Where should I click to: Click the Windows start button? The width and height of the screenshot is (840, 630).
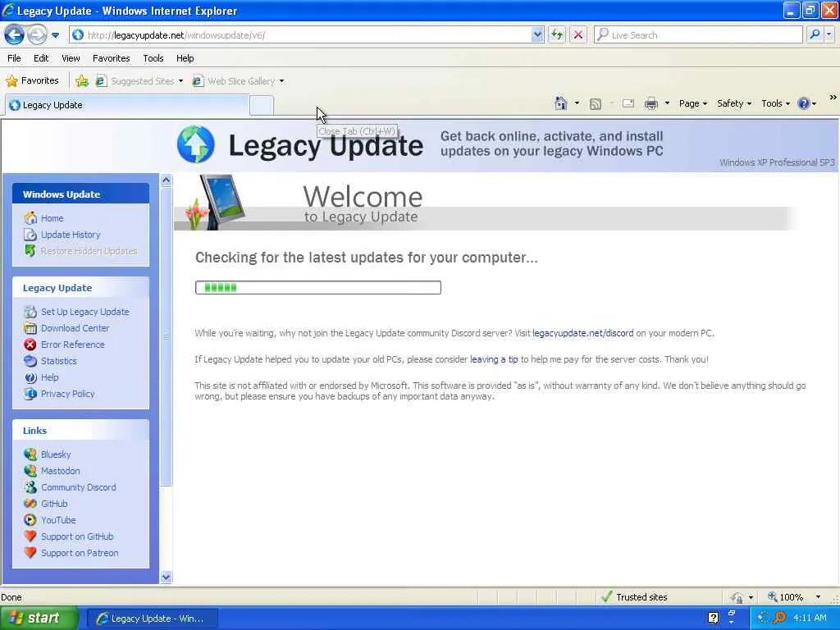coord(39,619)
